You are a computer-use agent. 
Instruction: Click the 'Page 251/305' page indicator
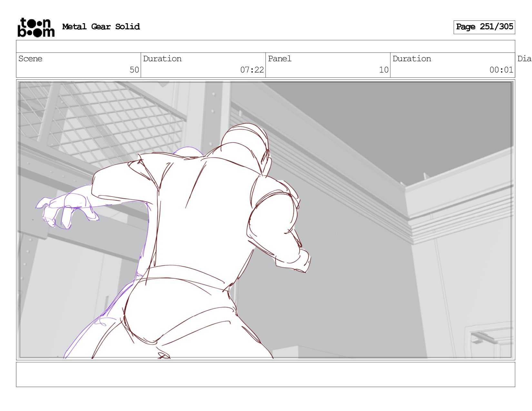pyautogui.click(x=484, y=27)
